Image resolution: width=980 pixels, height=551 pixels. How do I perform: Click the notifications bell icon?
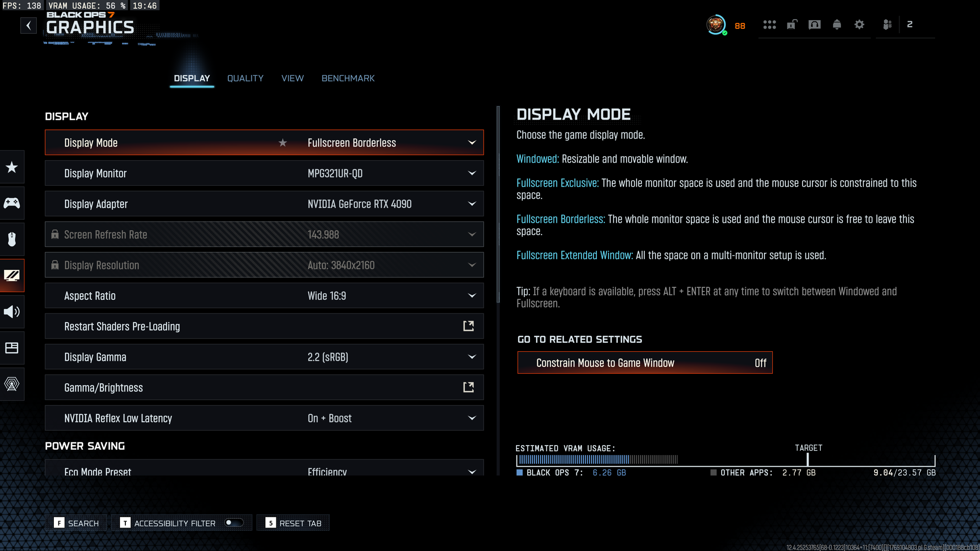click(837, 24)
